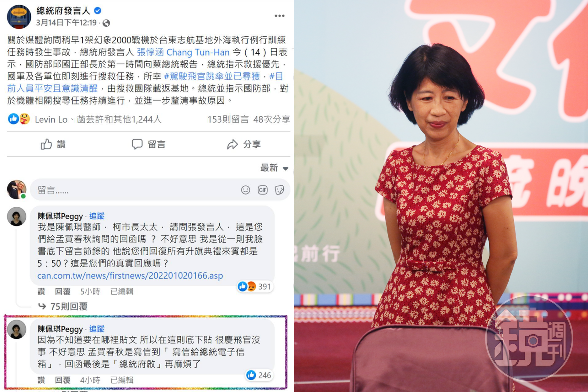Screen dimensions: 588x392
Task: Click the 張惇涵 Chang Tun-Han tagged name
Action: [x=183, y=52]
